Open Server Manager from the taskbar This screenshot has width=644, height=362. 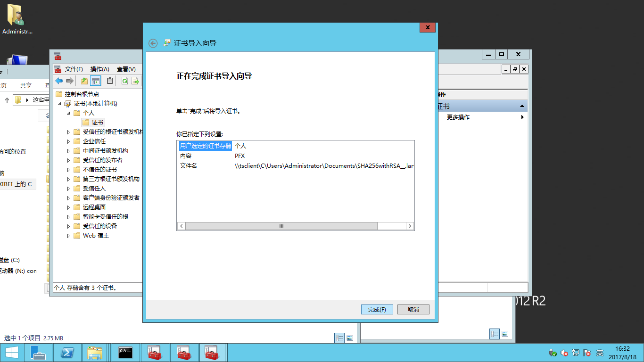point(38,353)
